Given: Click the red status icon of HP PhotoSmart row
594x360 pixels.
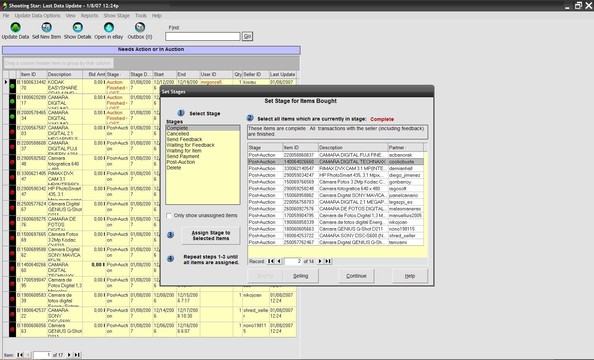Looking at the screenshot, I should click(13, 193).
